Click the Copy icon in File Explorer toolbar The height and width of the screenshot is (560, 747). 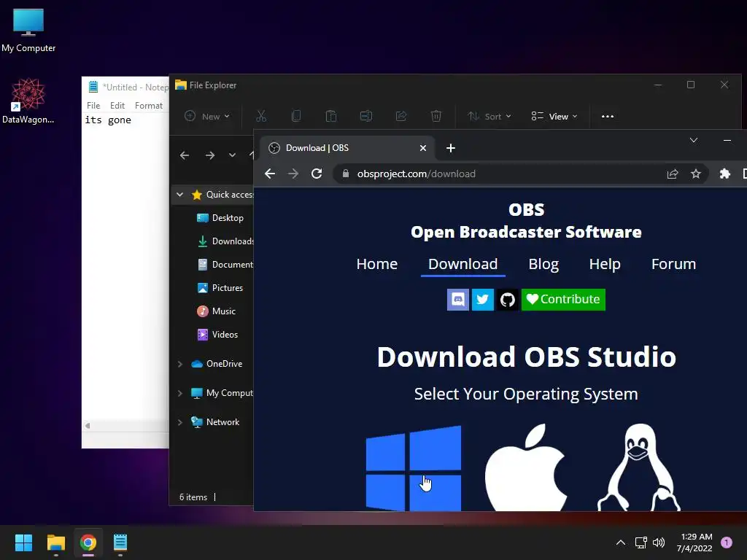click(x=296, y=116)
